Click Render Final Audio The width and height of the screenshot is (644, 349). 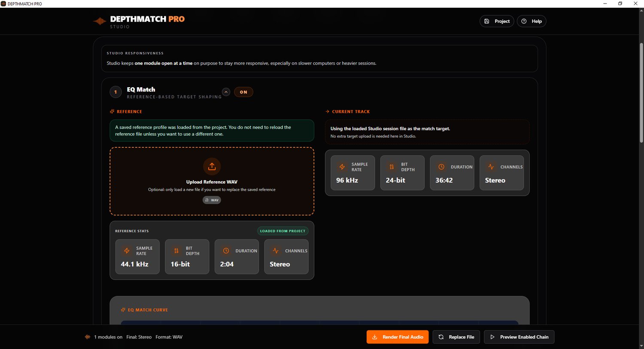coord(398,337)
